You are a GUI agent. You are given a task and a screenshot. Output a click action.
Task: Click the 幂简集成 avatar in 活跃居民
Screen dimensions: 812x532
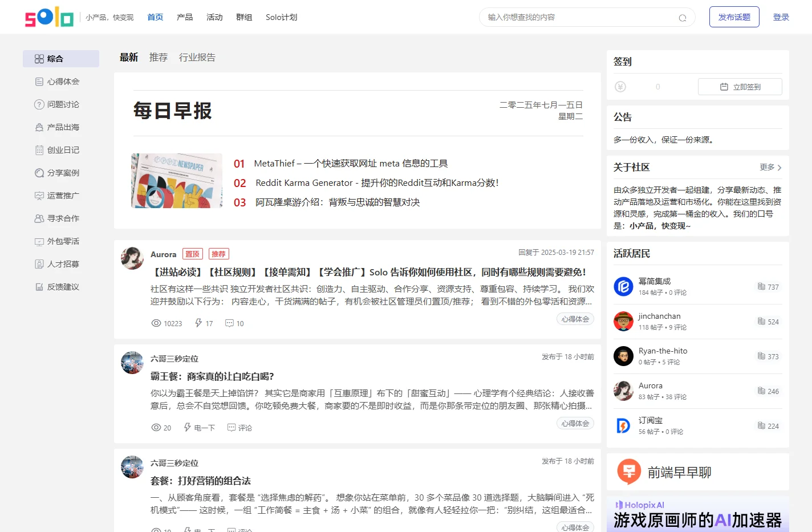click(623, 286)
